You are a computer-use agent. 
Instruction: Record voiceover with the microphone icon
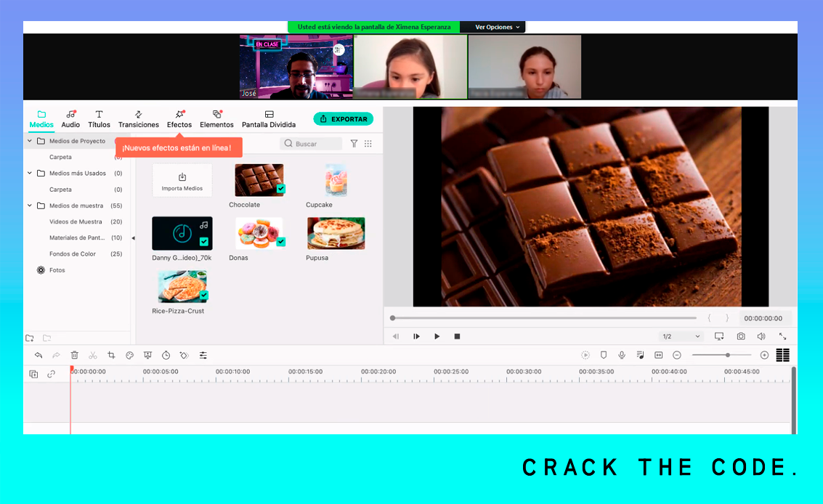(x=622, y=355)
